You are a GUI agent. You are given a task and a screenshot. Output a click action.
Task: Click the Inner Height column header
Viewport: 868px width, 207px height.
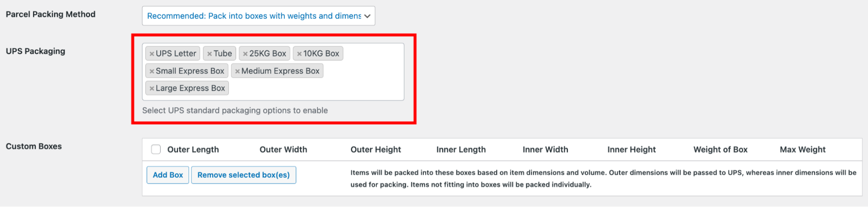(631, 150)
